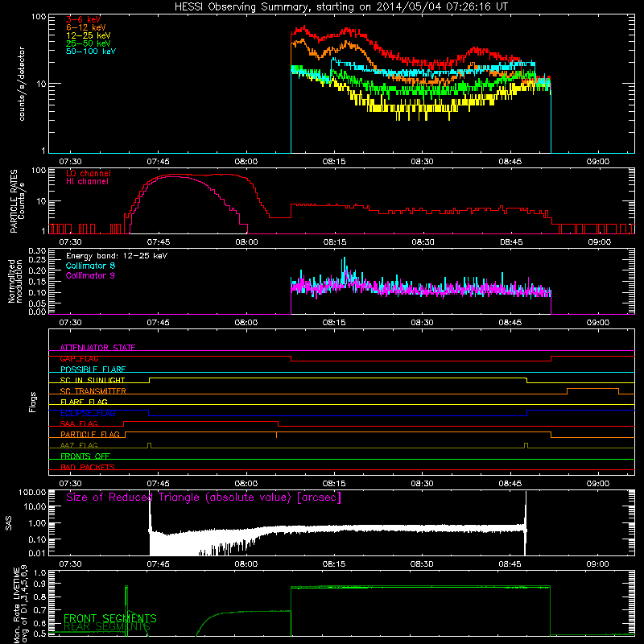Image resolution: width=644 pixels, height=644 pixels.
Task: Click the 10.00 tick on SAS axis
Action: (x=35, y=506)
